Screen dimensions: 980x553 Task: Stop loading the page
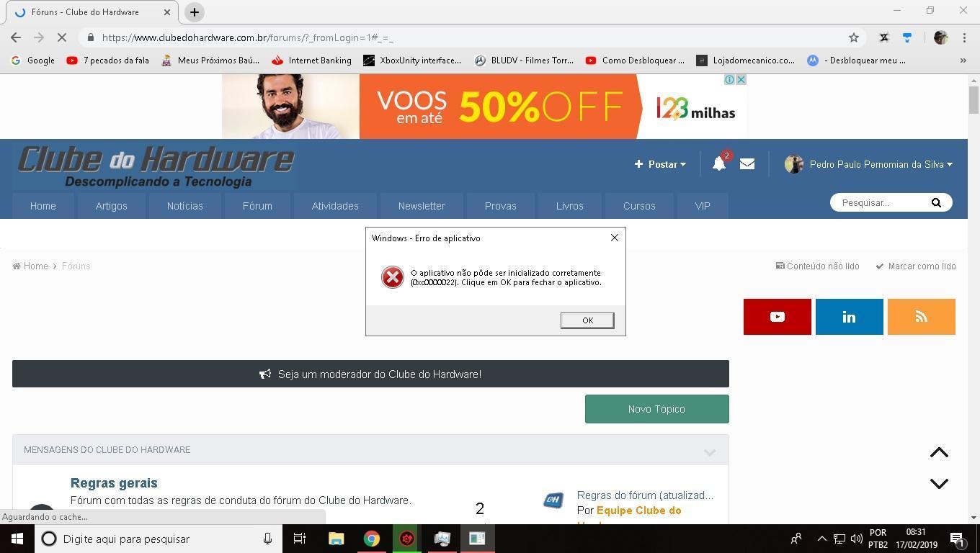pos(61,37)
